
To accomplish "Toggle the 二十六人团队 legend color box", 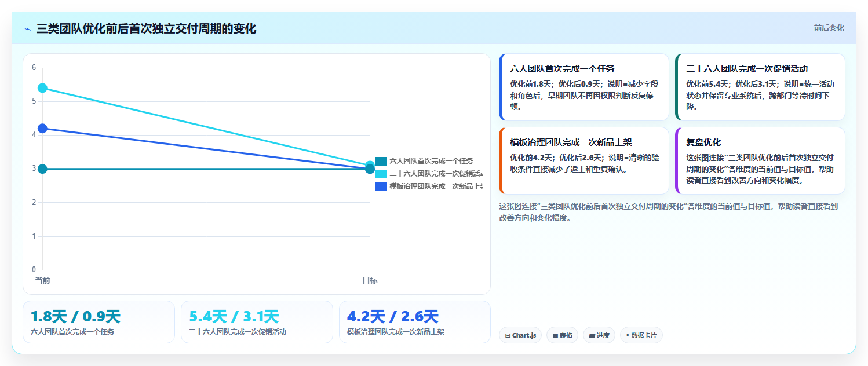I will (381, 174).
